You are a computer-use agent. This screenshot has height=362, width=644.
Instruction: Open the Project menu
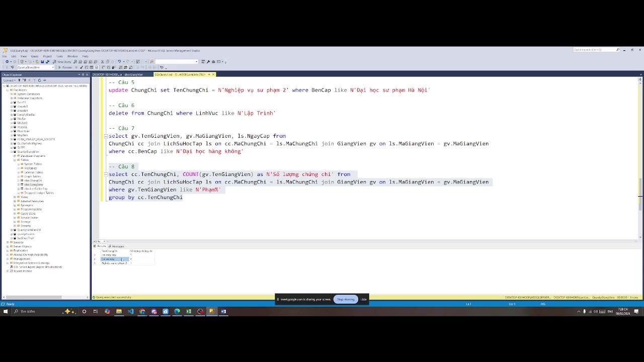coord(47,56)
